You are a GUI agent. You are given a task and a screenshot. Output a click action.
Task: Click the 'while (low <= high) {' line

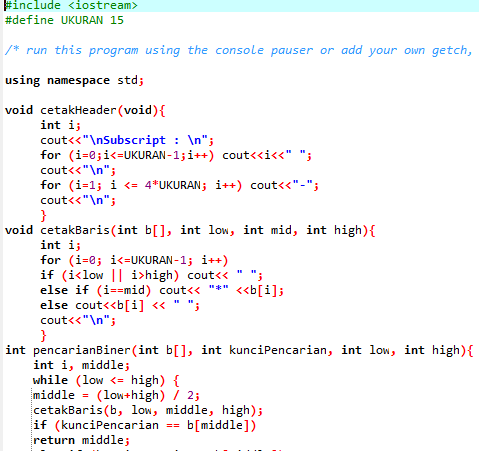pos(106,380)
